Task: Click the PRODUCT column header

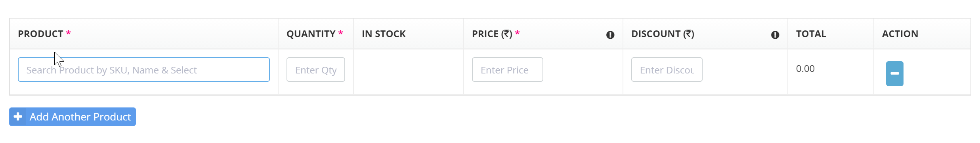Action: [x=40, y=34]
